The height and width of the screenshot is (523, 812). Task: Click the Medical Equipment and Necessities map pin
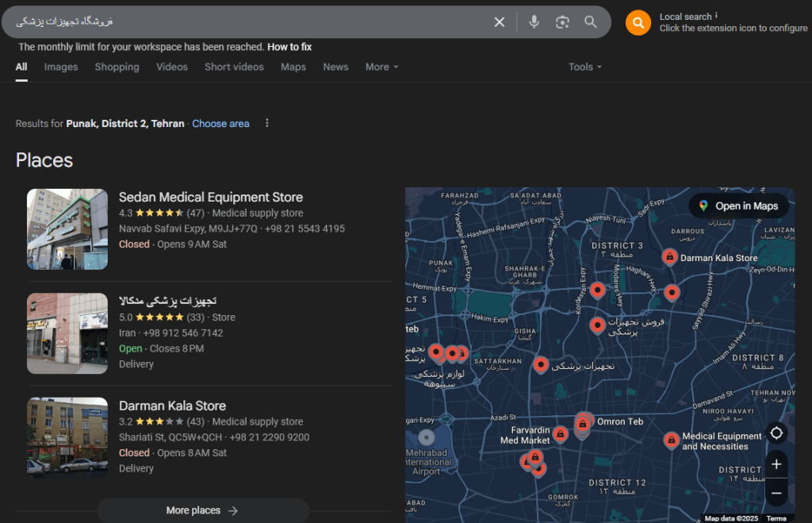point(671,440)
